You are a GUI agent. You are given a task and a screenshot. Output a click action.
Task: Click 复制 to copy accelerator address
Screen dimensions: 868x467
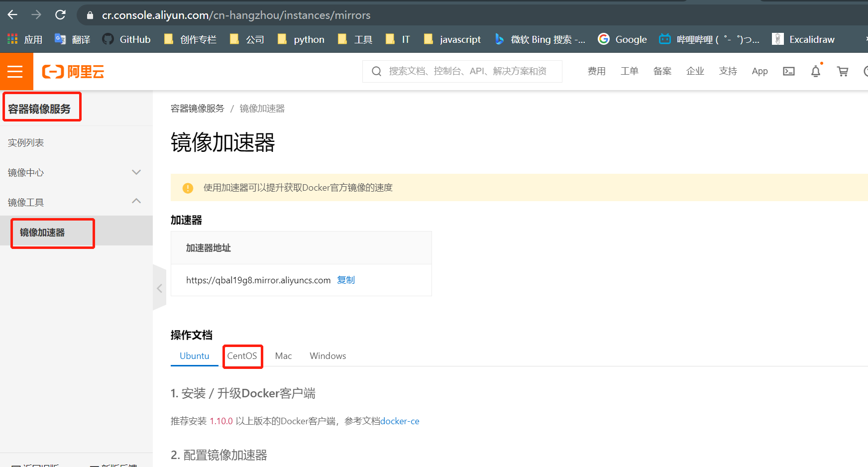[346, 280]
